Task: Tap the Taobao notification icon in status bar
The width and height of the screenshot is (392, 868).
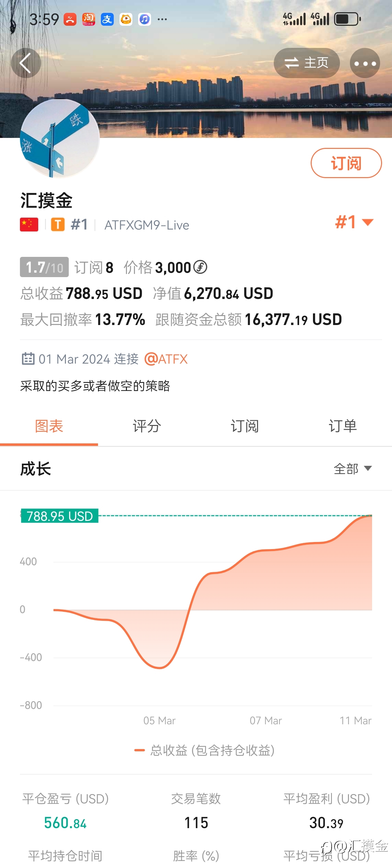Action: point(89,19)
